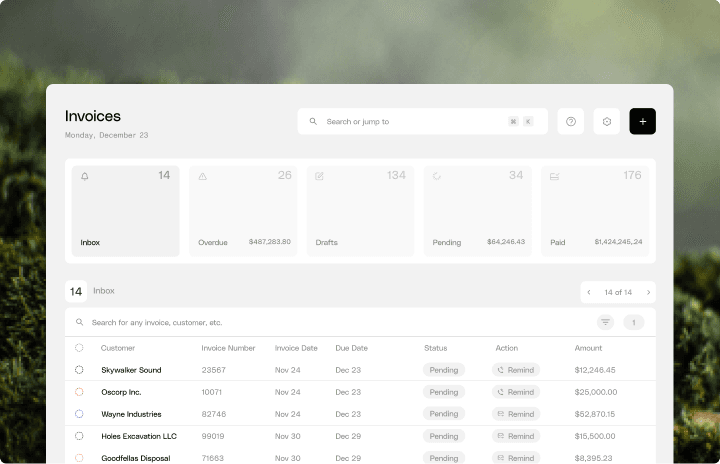Click Remind for Wayne Industries invoice
The width and height of the screenshot is (720, 464).
point(516,414)
